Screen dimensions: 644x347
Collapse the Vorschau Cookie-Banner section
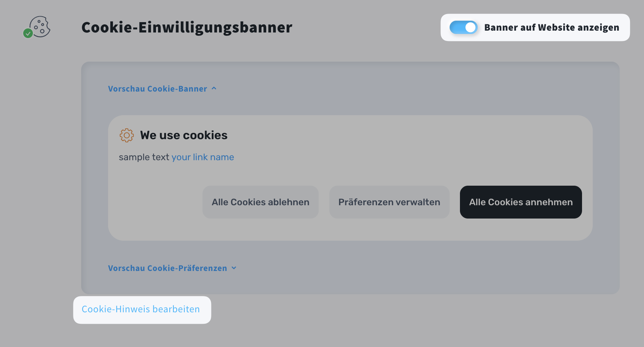tap(157, 89)
